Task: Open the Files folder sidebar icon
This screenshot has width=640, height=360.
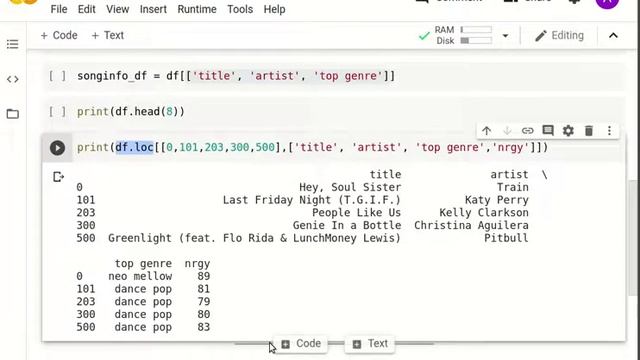Action: pos(12,114)
